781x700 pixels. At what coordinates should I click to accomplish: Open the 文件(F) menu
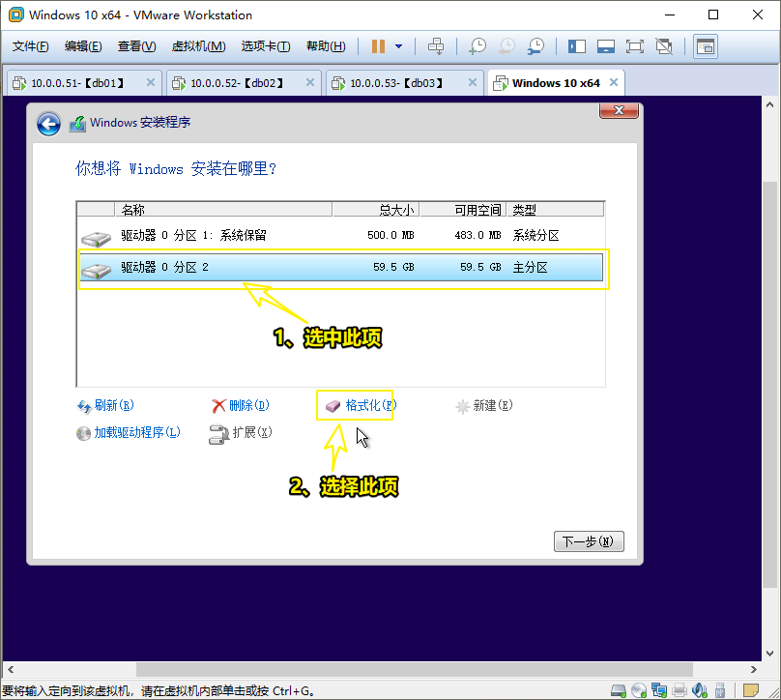click(x=30, y=46)
